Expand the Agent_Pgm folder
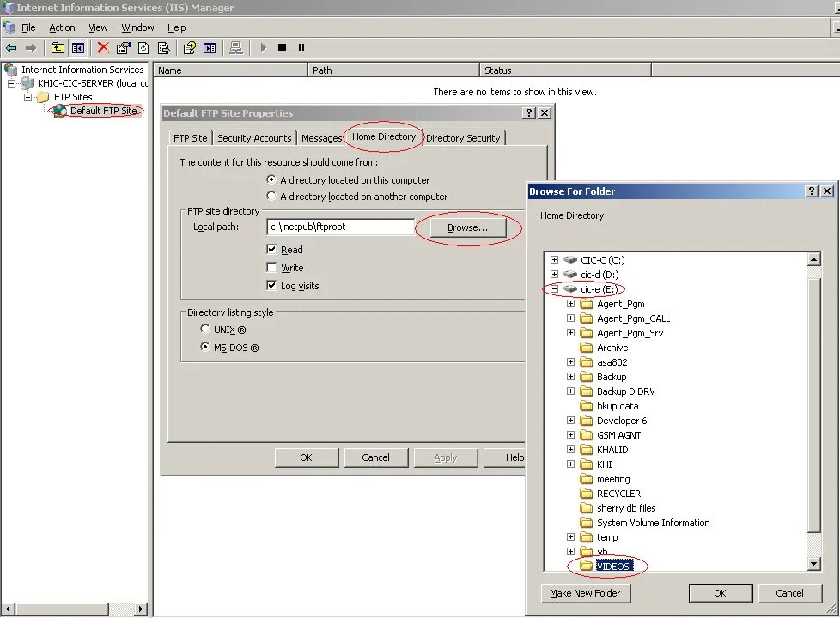This screenshot has width=840, height=618. 570,304
